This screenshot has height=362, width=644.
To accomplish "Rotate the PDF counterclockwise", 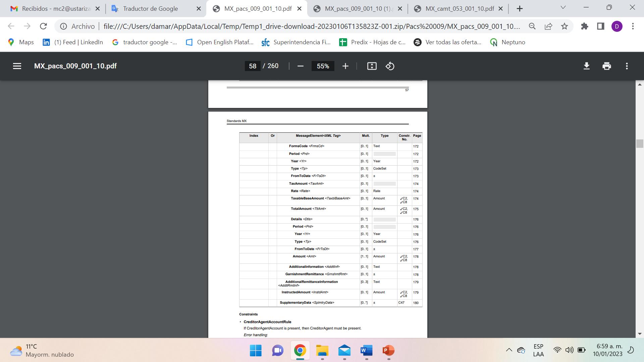I will pos(390,66).
